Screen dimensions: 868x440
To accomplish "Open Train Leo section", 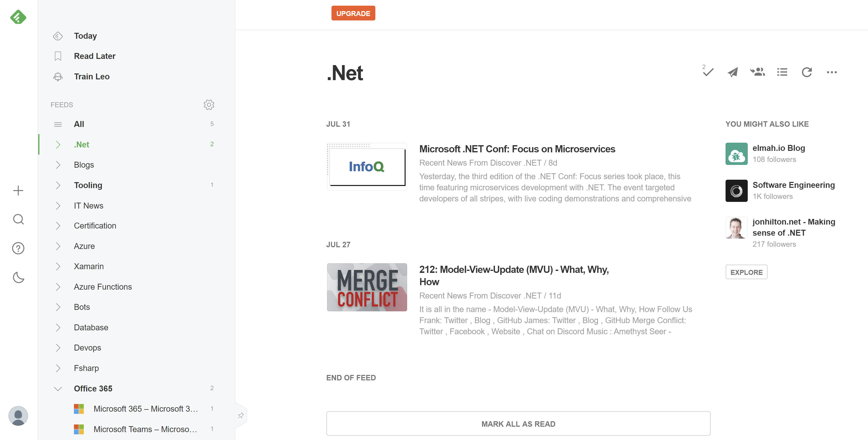I will click(x=91, y=76).
